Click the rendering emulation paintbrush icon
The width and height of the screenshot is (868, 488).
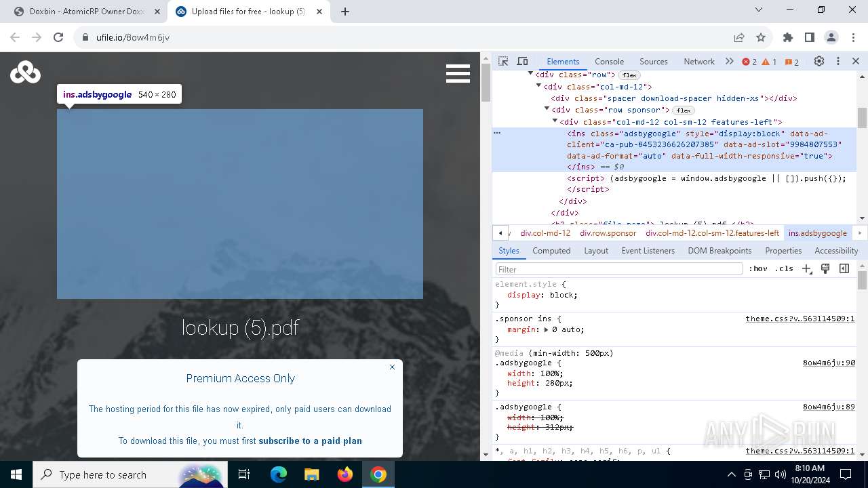pos(825,269)
